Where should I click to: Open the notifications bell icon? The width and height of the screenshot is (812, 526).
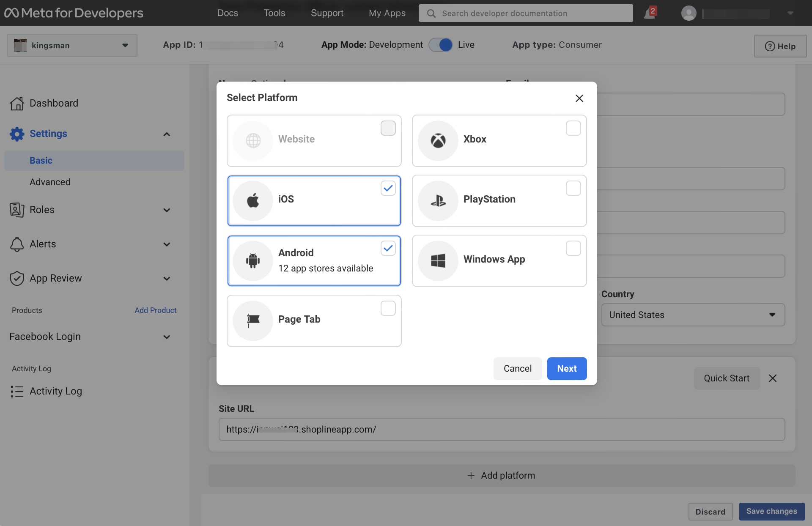click(649, 13)
